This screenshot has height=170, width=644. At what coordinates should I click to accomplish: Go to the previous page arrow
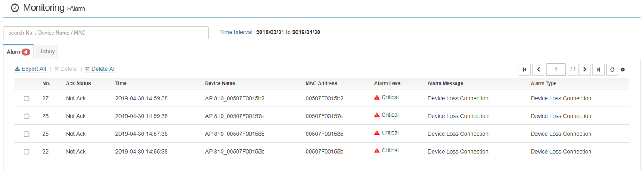tap(538, 70)
